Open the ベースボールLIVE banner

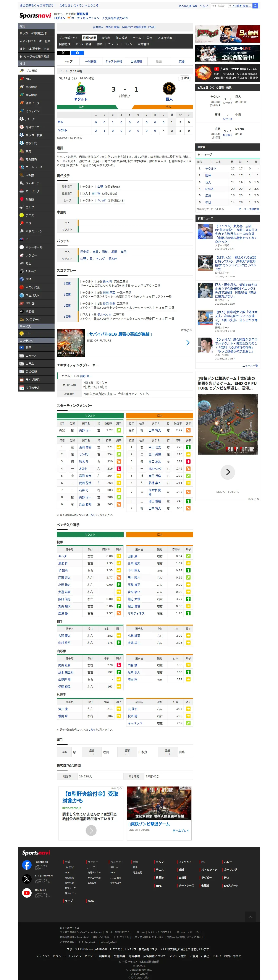(x=228, y=54)
